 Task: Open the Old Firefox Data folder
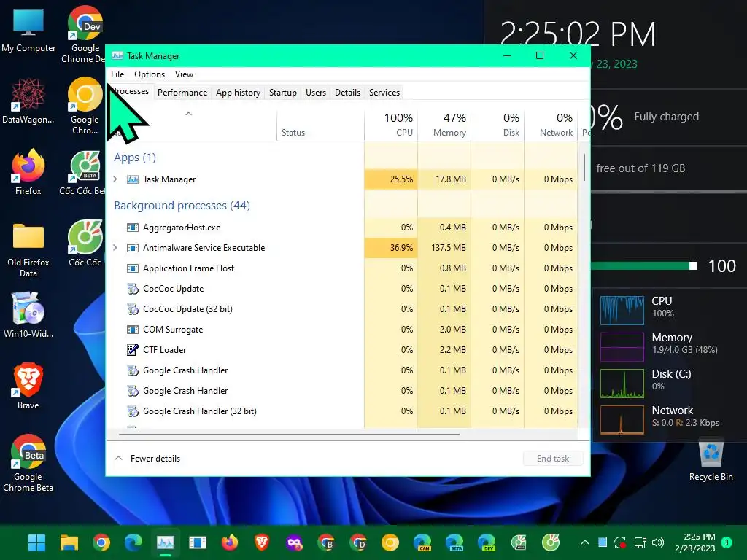tap(28, 249)
